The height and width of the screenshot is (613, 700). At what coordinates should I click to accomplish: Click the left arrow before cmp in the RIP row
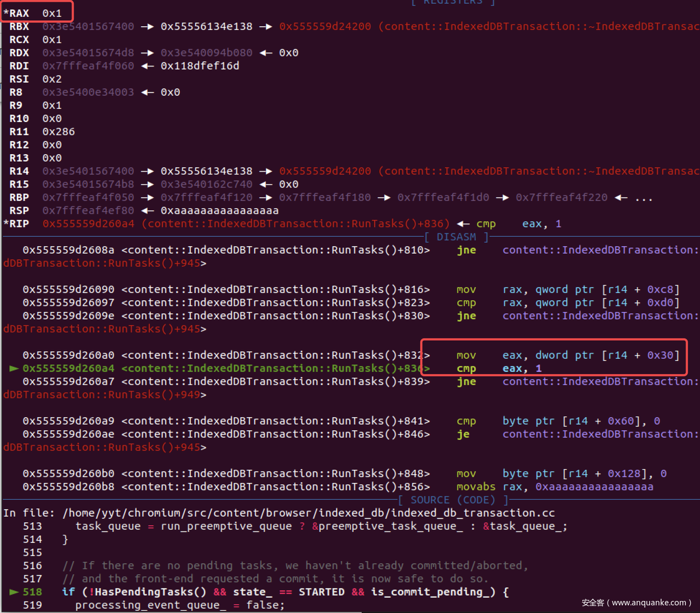(463, 224)
